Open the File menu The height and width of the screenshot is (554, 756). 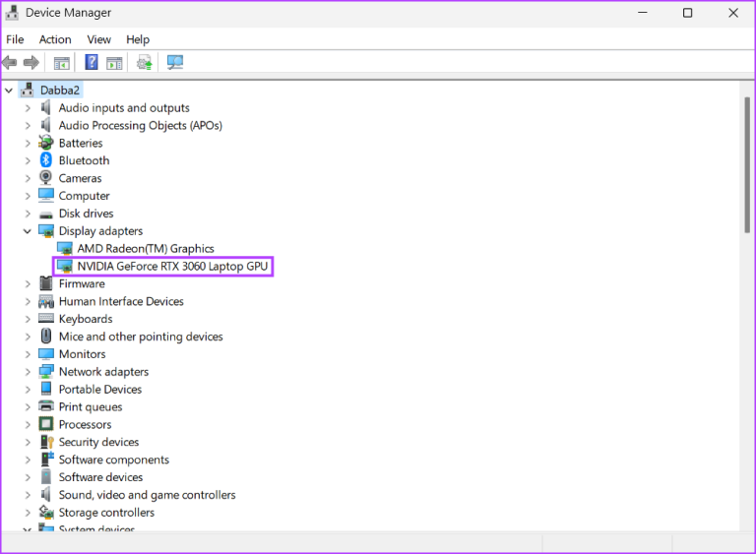(15, 39)
